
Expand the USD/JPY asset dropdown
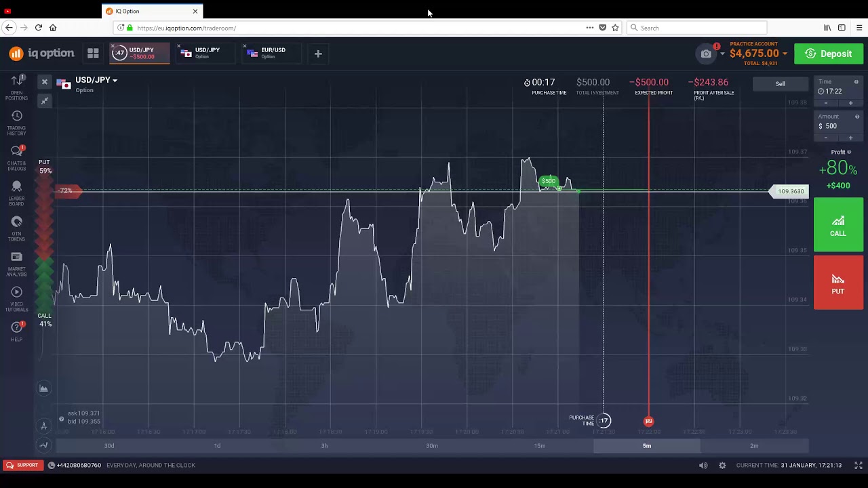(96, 80)
